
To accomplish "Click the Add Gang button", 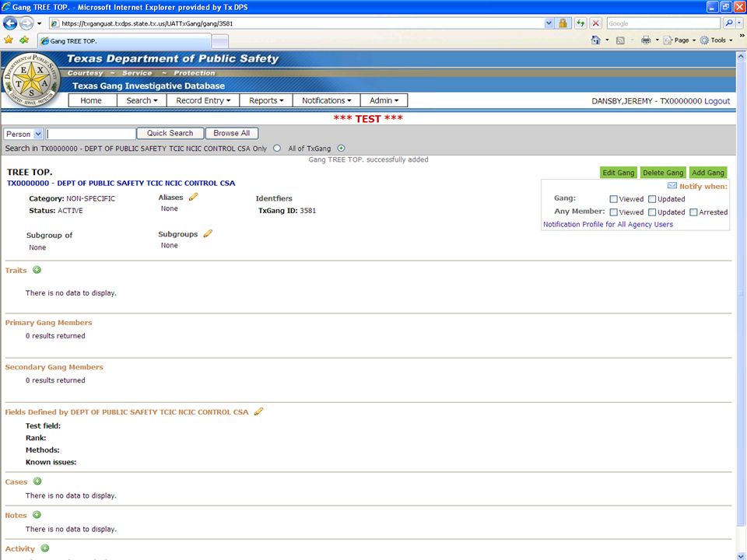I will point(708,173).
